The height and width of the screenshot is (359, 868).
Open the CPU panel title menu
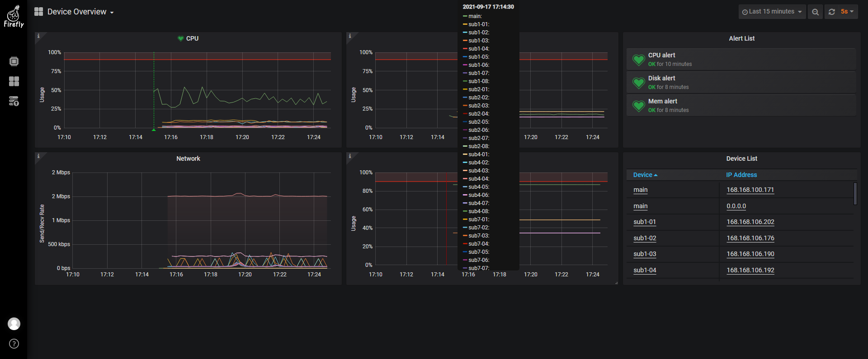click(192, 38)
